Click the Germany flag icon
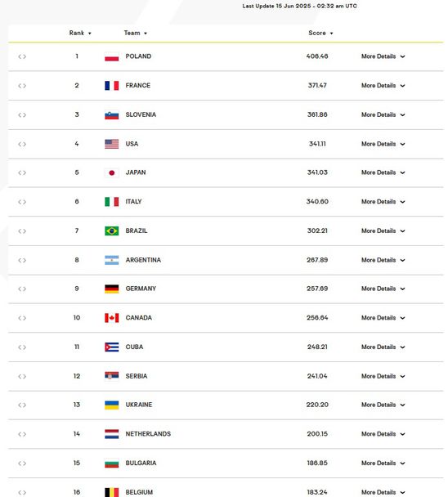 (112, 289)
